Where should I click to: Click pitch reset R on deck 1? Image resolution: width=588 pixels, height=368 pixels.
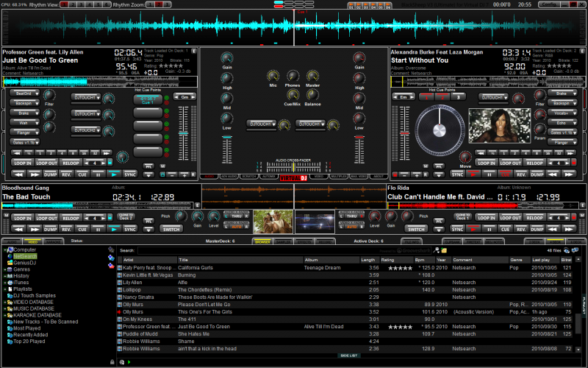(193, 174)
